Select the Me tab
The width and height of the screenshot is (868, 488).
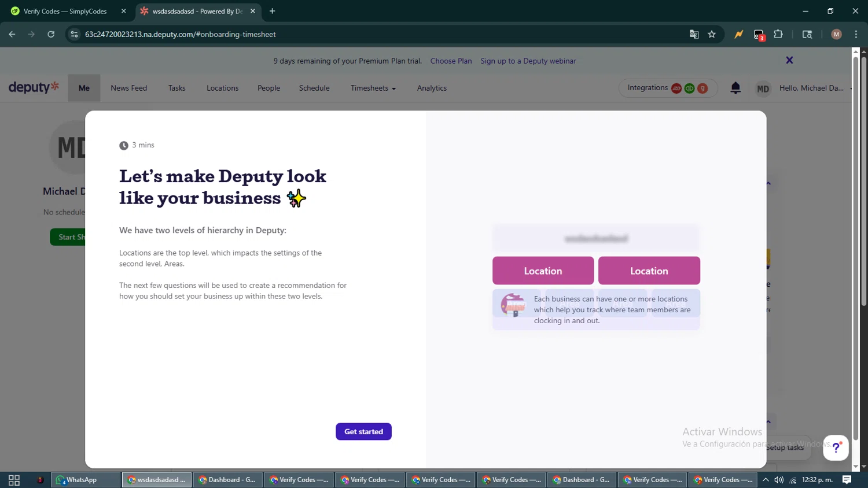pos(84,88)
